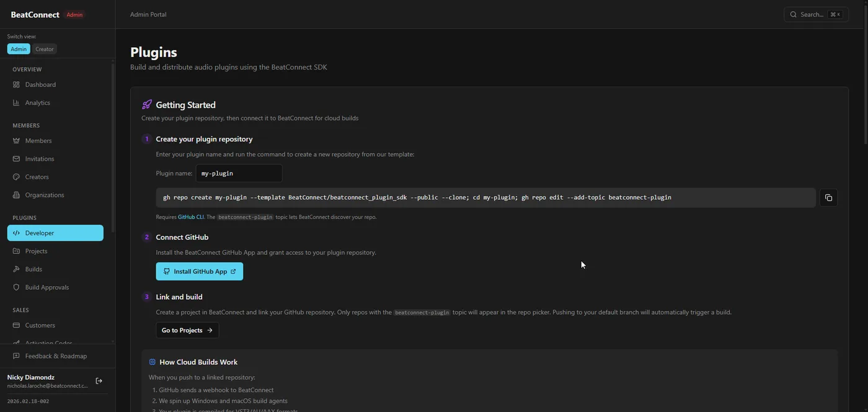The height and width of the screenshot is (412, 868).
Task: Click the Build Approvals clock icon
Action: 16,287
